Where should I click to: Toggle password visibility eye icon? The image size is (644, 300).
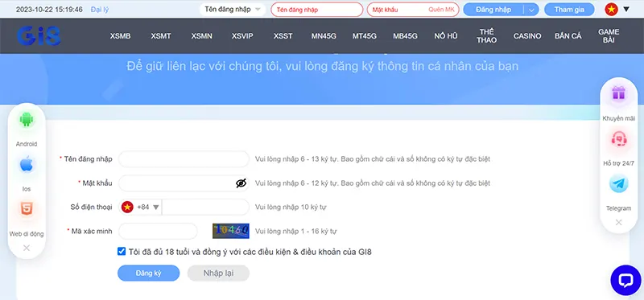pos(241,183)
